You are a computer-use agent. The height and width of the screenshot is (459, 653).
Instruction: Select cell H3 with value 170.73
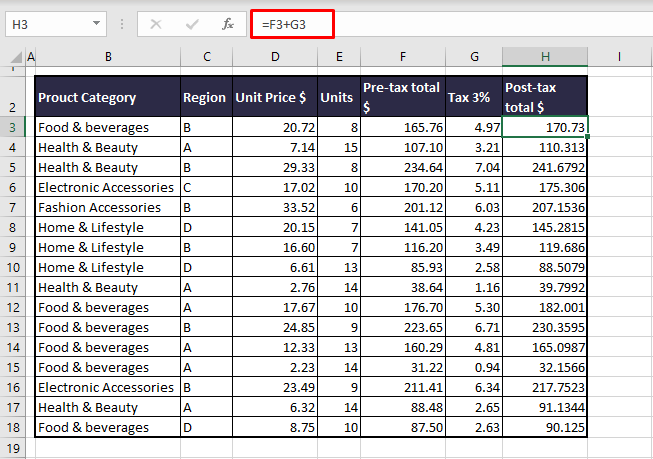(x=545, y=127)
